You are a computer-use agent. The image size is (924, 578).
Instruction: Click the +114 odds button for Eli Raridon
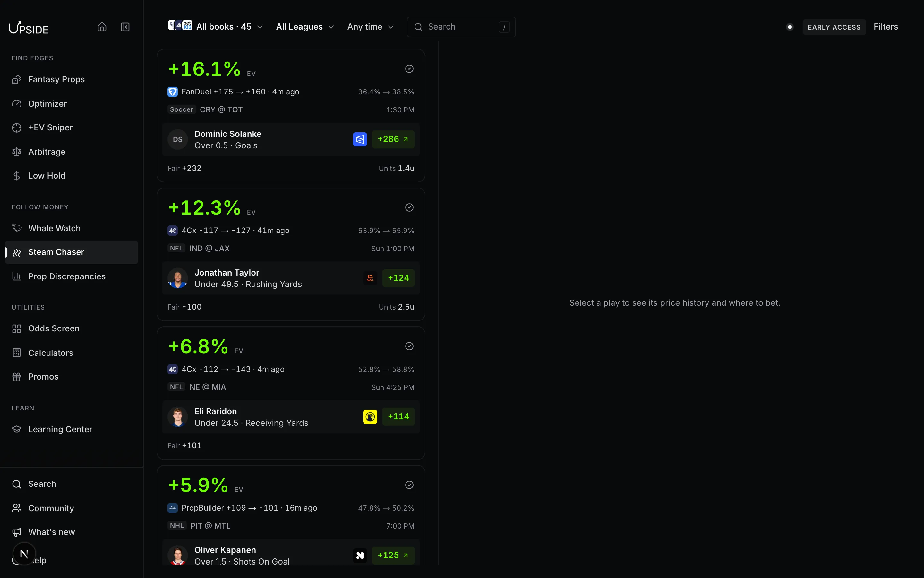pyautogui.click(x=398, y=417)
